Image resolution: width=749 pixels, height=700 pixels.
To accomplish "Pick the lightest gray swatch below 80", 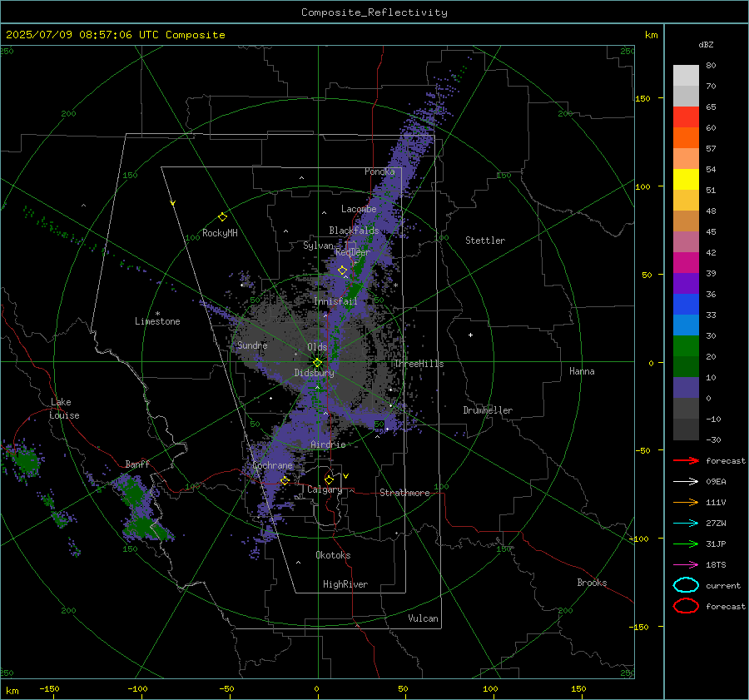I will tap(686, 75).
